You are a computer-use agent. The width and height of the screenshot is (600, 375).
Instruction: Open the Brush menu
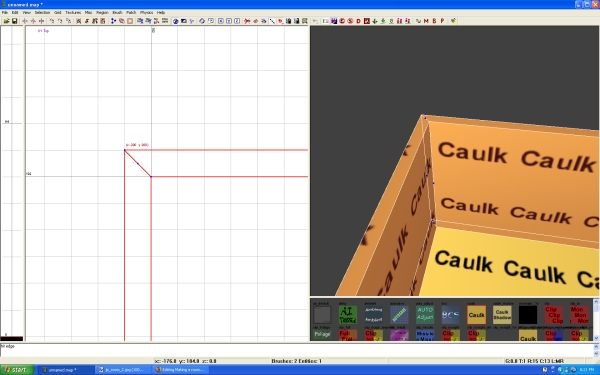pyautogui.click(x=117, y=13)
